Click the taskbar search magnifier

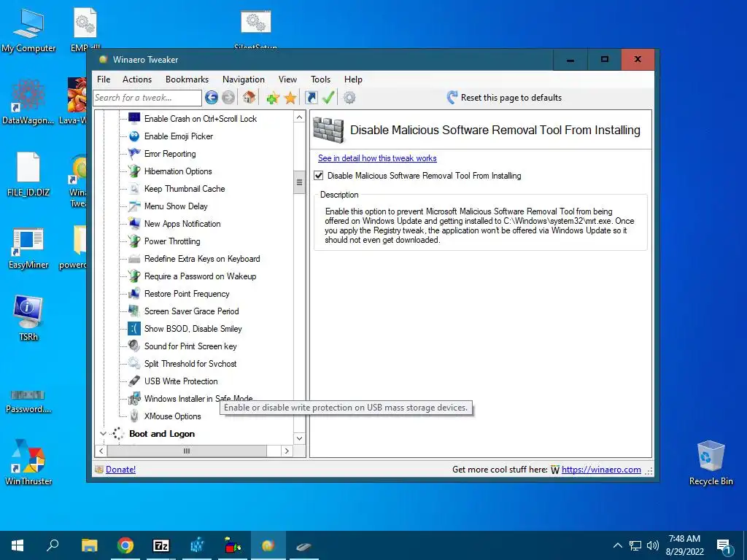click(53, 545)
